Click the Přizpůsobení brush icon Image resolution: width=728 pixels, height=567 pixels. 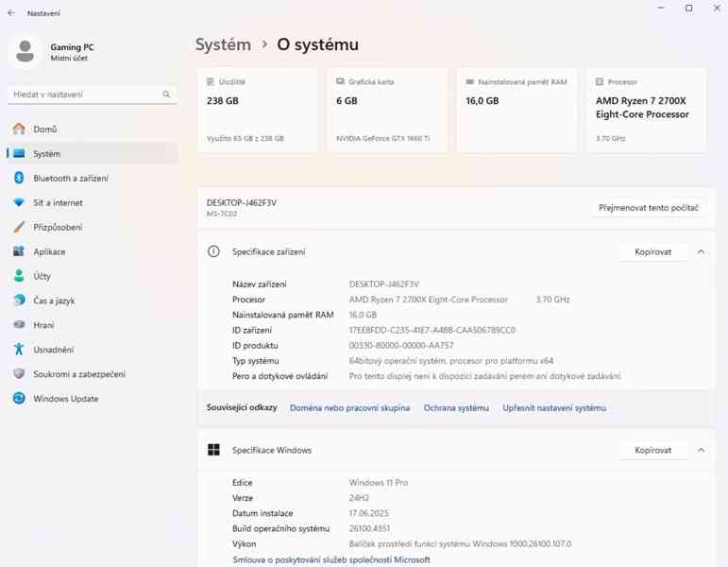tap(19, 227)
